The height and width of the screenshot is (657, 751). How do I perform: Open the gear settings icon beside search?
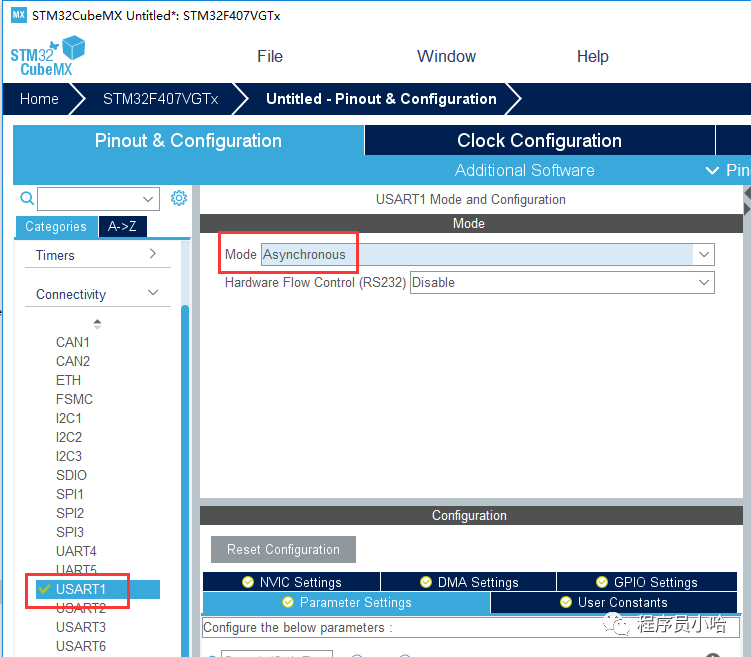pos(179,198)
